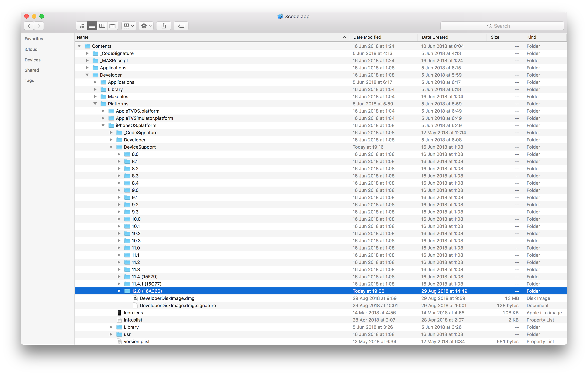Click the 'Apple i...n image' kind label
This screenshot has height=375, width=588.
[544, 313]
